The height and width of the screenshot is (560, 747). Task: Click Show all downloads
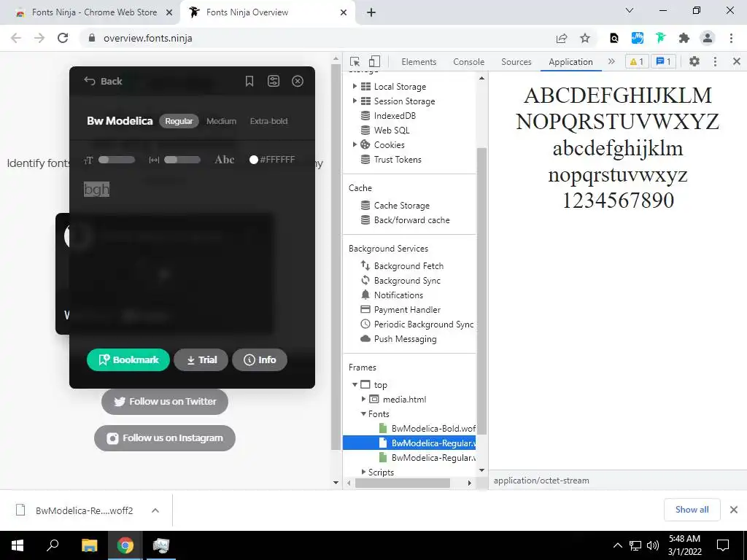692,510
